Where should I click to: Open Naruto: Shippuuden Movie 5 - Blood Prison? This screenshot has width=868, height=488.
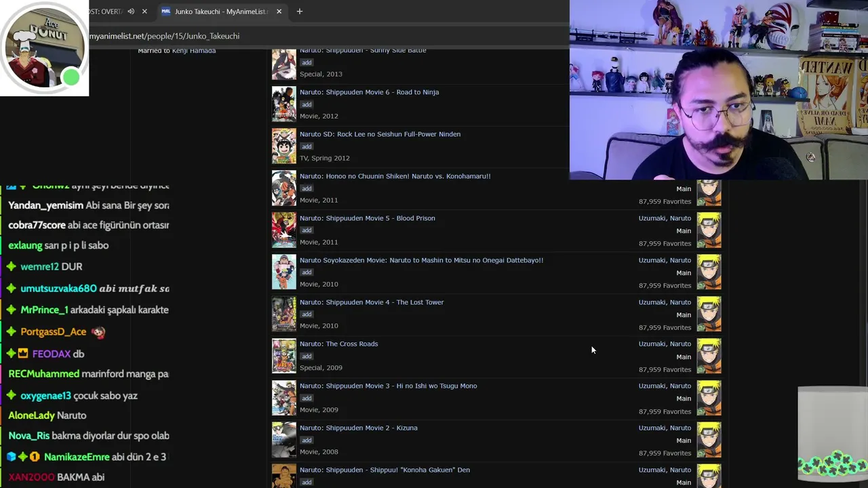click(368, 218)
